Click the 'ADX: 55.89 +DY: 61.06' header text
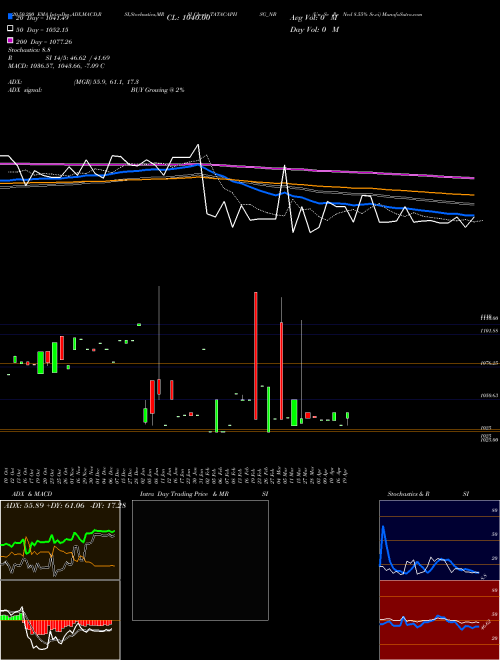This screenshot has width=500, height=660. [44, 506]
